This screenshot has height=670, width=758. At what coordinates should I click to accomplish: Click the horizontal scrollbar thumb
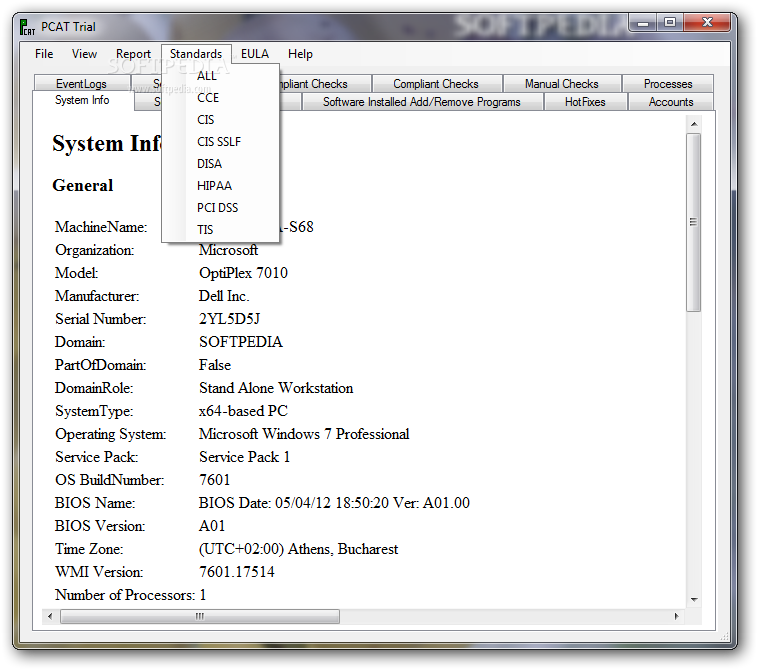(200, 616)
